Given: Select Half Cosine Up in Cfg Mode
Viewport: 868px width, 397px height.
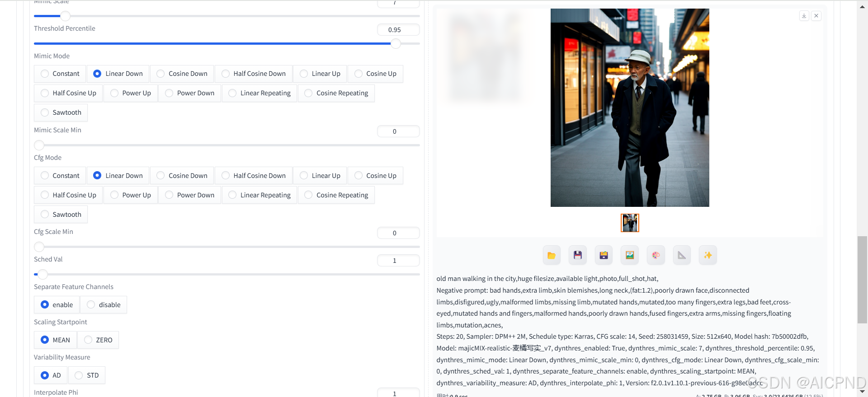Looking at the screenshot, I should [69, 195].
